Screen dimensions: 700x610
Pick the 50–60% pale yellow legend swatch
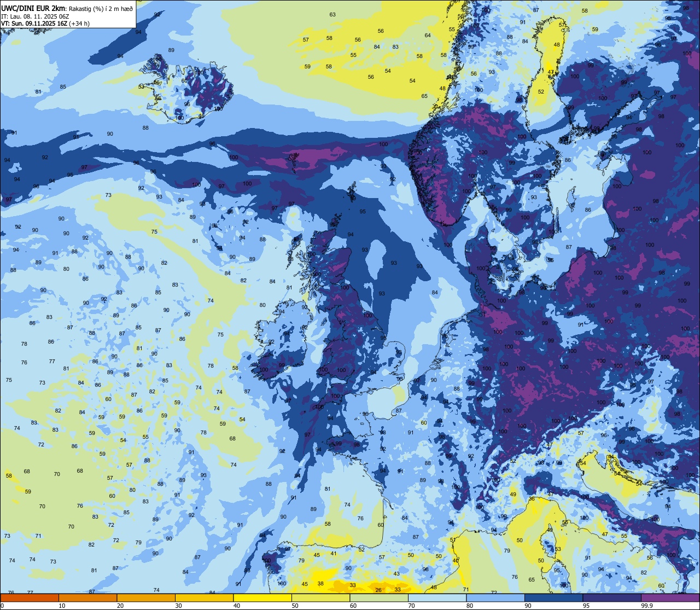[320, 597]
